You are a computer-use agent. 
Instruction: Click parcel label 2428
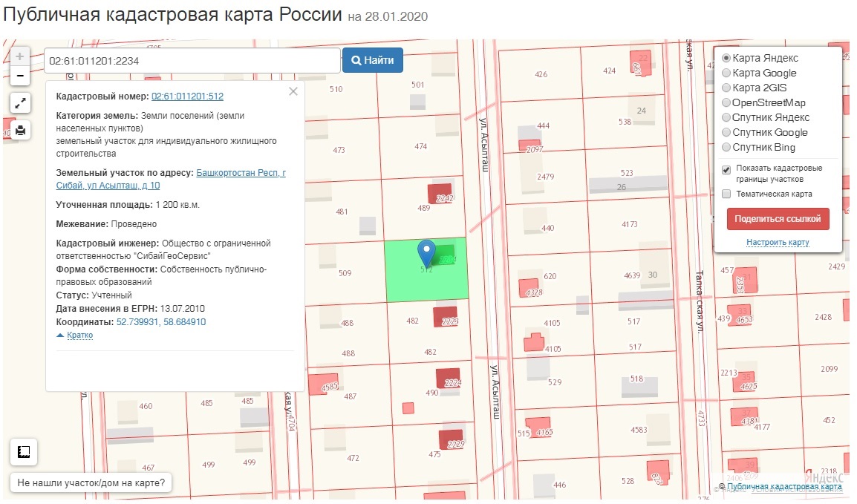coord(823,317)
